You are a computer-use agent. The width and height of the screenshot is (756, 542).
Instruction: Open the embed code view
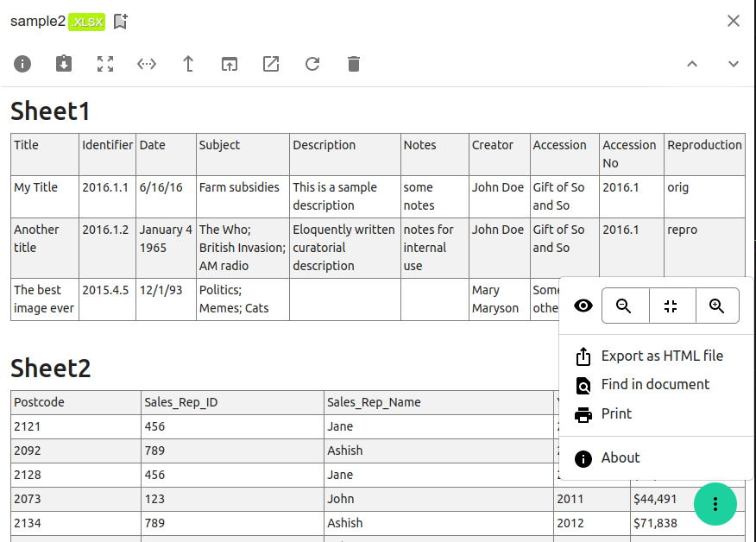coord(147,64)
